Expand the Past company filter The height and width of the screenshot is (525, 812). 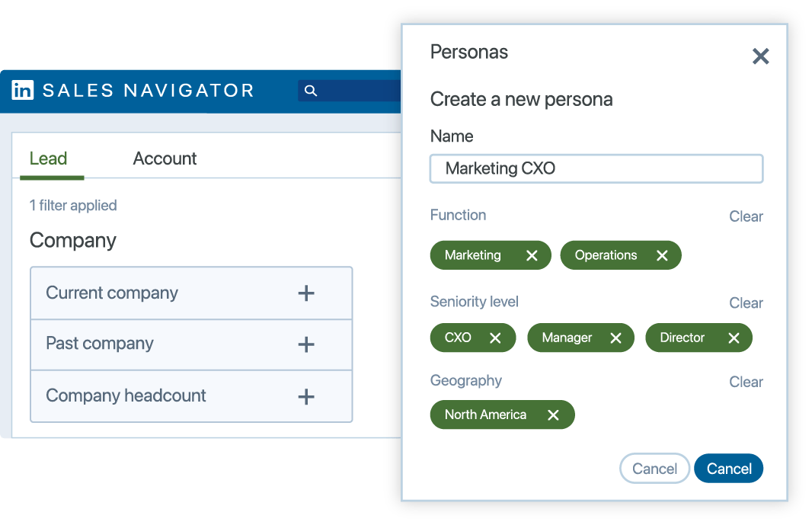(x=306, y=344)
